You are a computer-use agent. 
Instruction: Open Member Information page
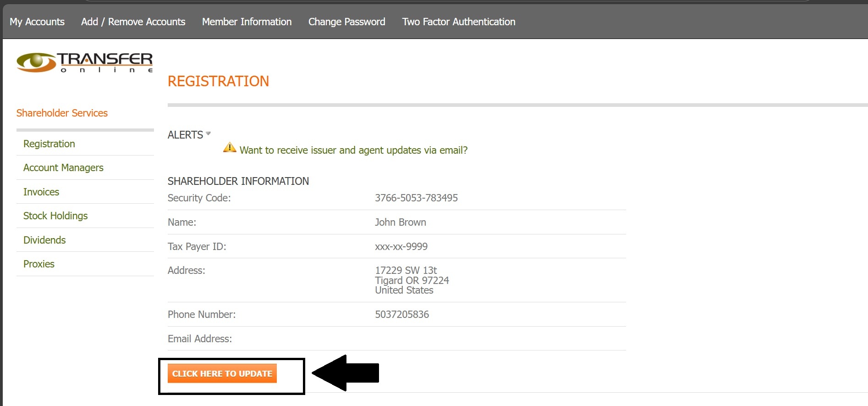click(247, 22)
